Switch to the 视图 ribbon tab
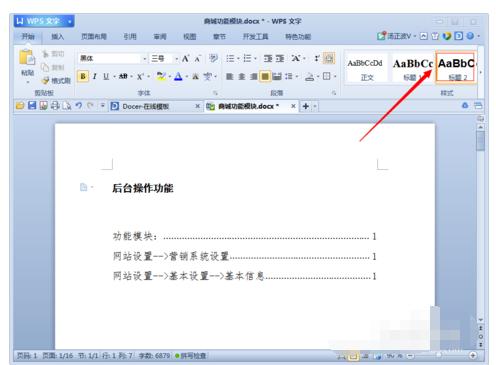This screenshot has height=365, width=496. 189,36
